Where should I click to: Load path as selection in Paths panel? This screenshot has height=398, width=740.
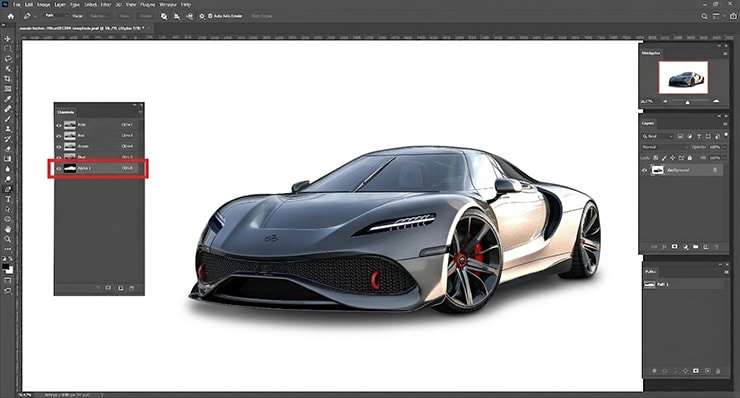tap(675, 371)
